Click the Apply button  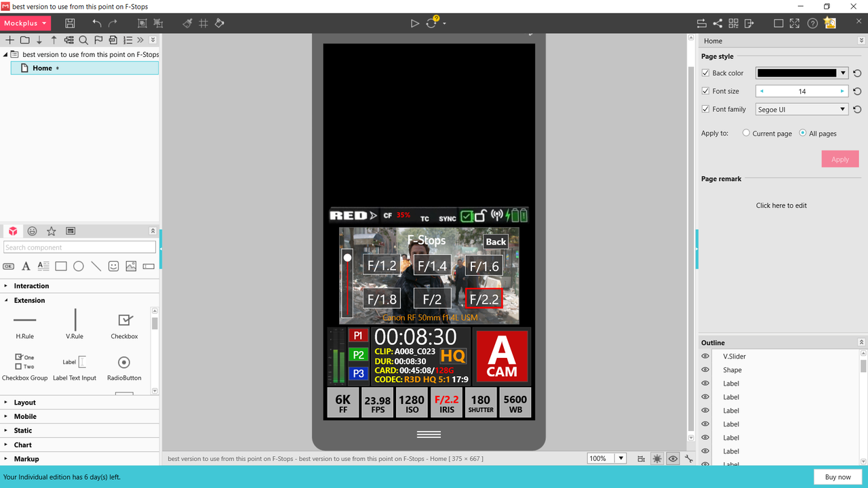[x=840, y=159]
